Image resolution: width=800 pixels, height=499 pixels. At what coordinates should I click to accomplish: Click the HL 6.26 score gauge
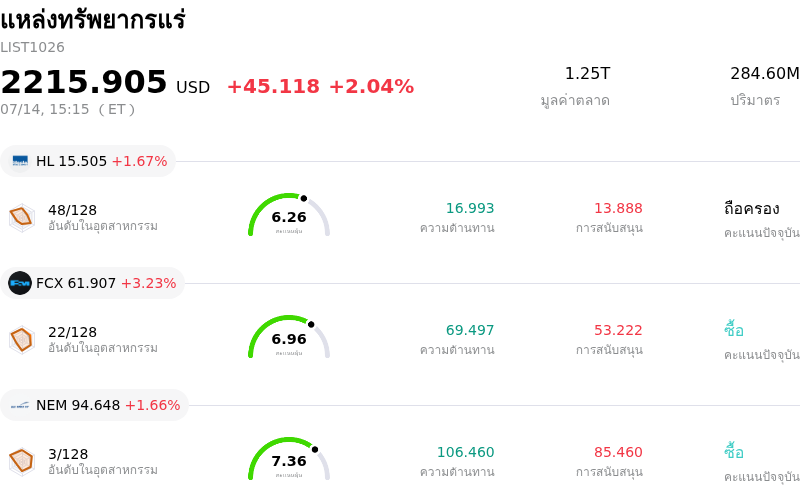(x=289, y=215)
